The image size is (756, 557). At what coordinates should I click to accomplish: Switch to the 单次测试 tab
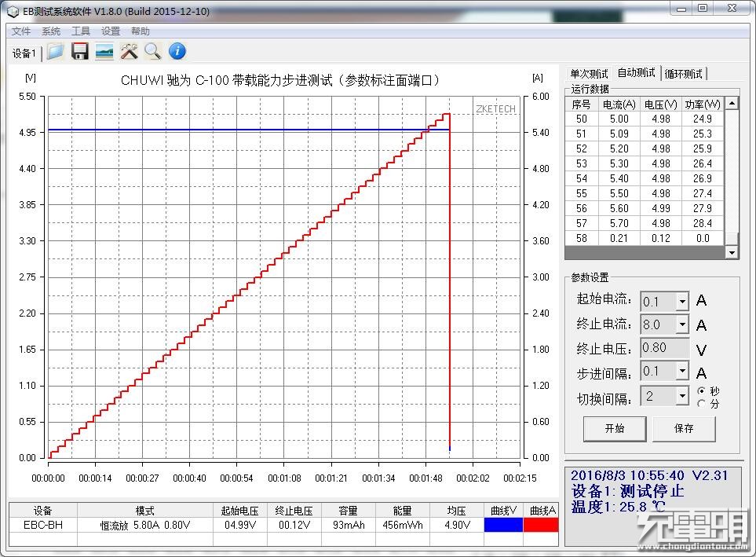coord(589,74)
